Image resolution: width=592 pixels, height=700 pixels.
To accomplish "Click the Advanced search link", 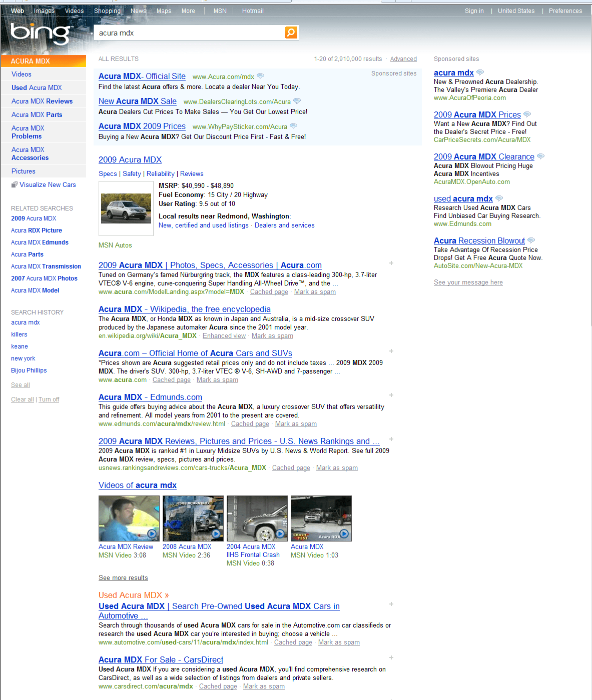I will [403, 58].
